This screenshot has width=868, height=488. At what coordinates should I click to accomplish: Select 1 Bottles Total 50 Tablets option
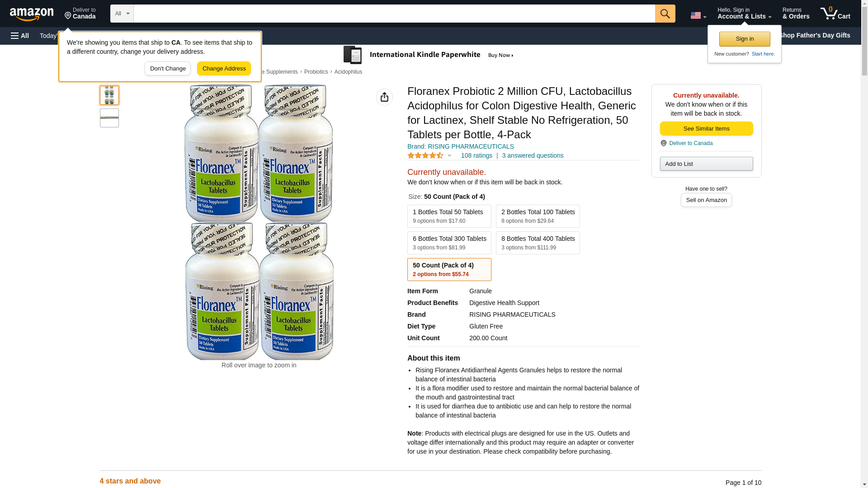(449, 216)
